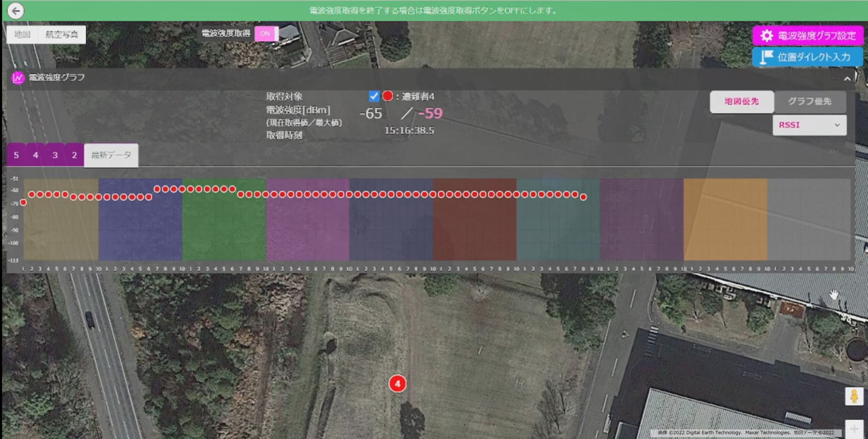Click the first data point on graph
The image size is (868, 439).
(x=23, y=202)
